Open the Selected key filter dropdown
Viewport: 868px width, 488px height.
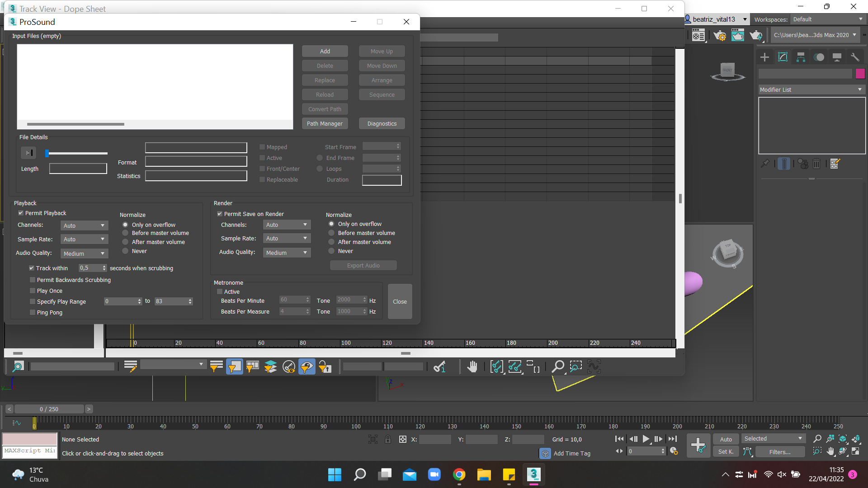(x=773, y=438)
